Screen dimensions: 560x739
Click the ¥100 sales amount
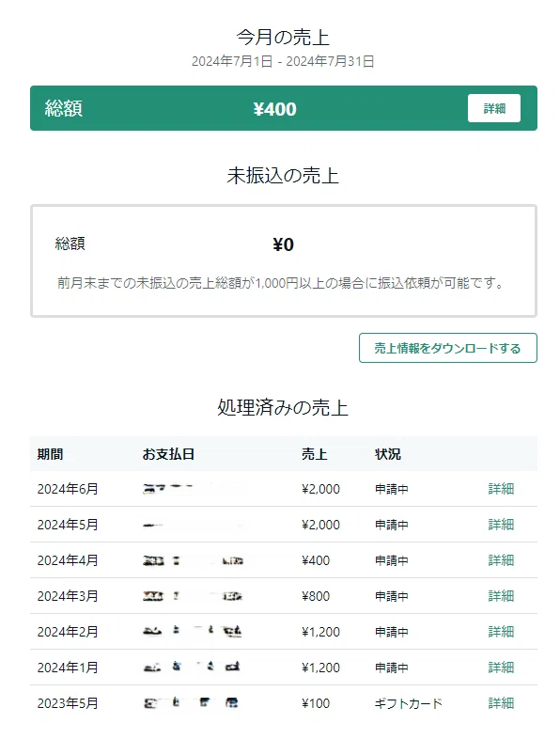click(x=316, y=703)
